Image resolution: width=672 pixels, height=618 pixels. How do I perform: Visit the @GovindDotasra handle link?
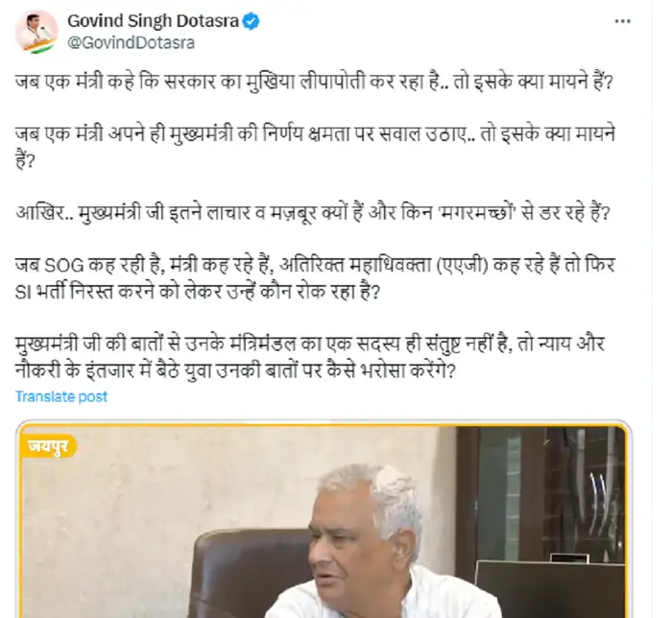coord(132,43)
